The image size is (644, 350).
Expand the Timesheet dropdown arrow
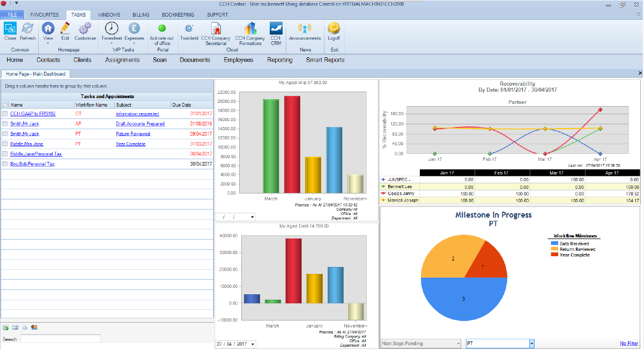click(x=112, y=43)
